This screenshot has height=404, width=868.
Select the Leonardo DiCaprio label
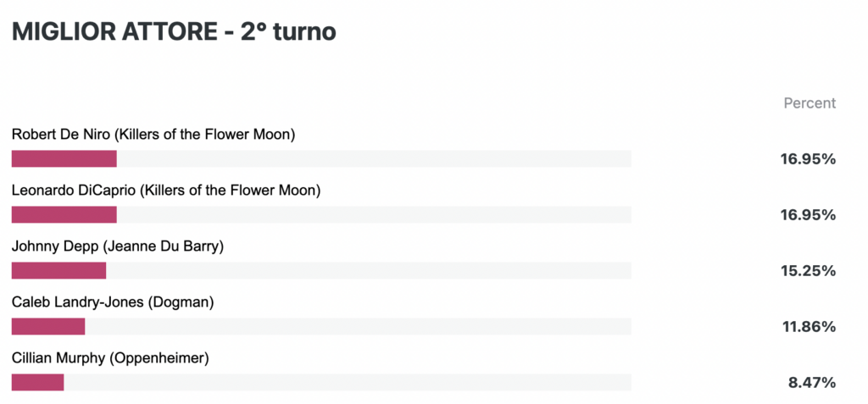pyautogui.click(x=166, y=191)
